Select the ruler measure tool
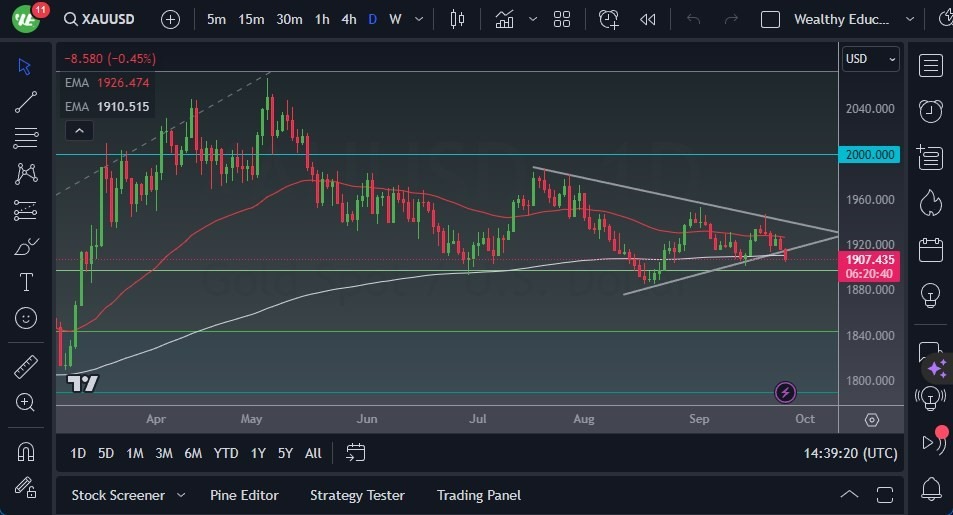The width and height of the screenshot is (953, 515). (x=26, y=367)
